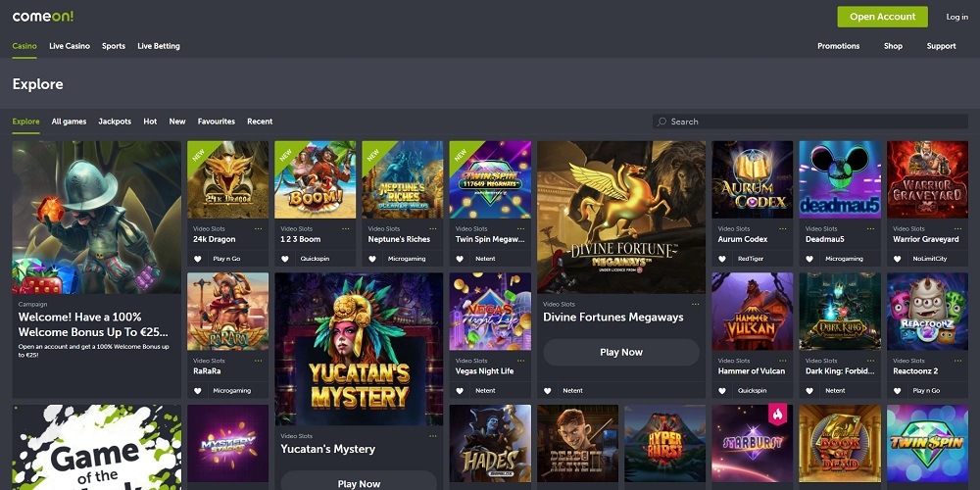Click heart icon on Vegas Night Life
980x490 pixels.
(461, 390)
